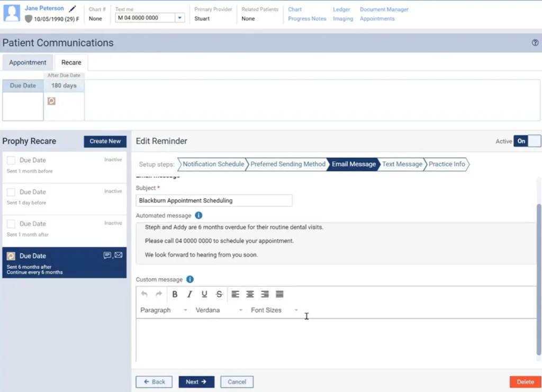Open the Ledger link

[341, 10]
